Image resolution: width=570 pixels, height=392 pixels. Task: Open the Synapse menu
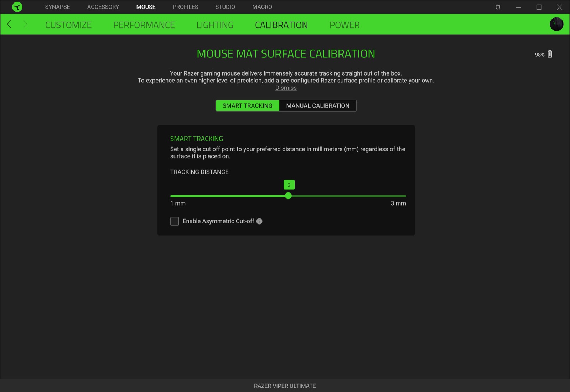[x=58, y=7]
